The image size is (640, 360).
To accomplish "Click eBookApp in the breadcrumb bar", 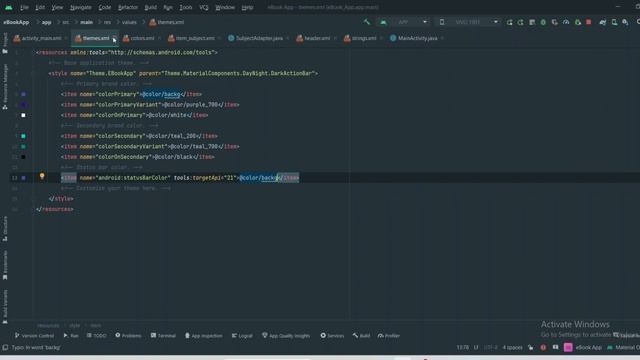I will point(16,22).
